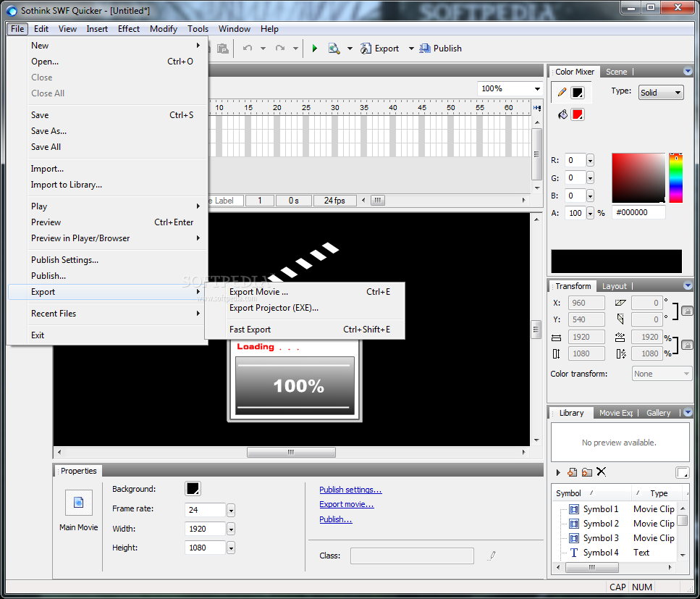
Task: Open the Color Mixer Type Solid dropdown
Action: tap(661, 93)
